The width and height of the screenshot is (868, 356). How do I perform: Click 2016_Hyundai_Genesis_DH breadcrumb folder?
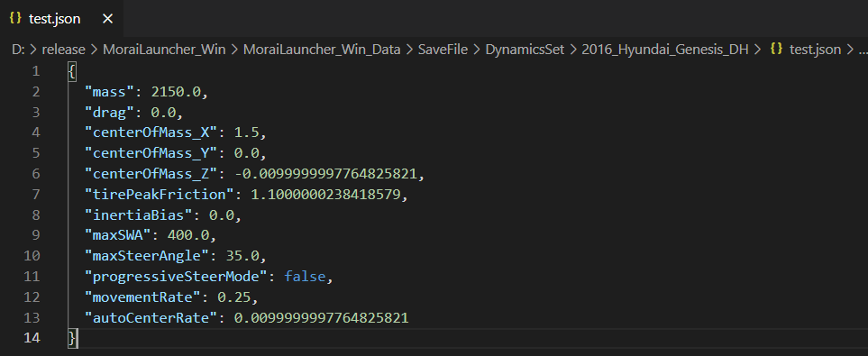(x=665, y=50)
